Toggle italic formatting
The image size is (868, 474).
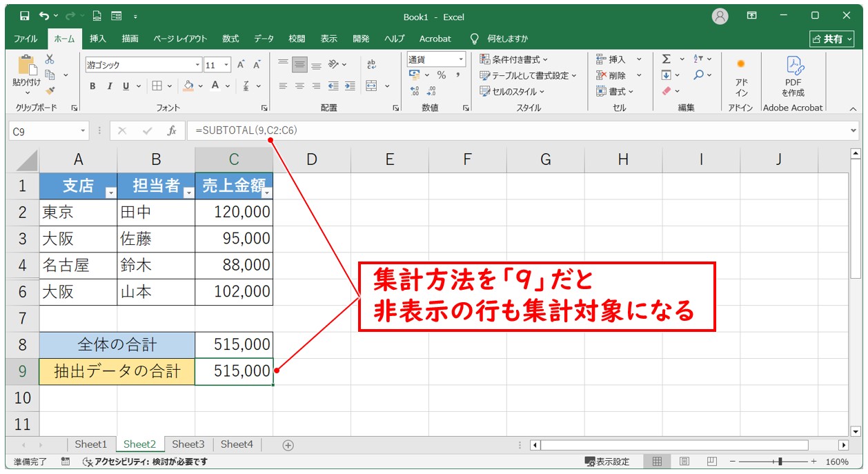pyautogui.click(x=109, y=86)
